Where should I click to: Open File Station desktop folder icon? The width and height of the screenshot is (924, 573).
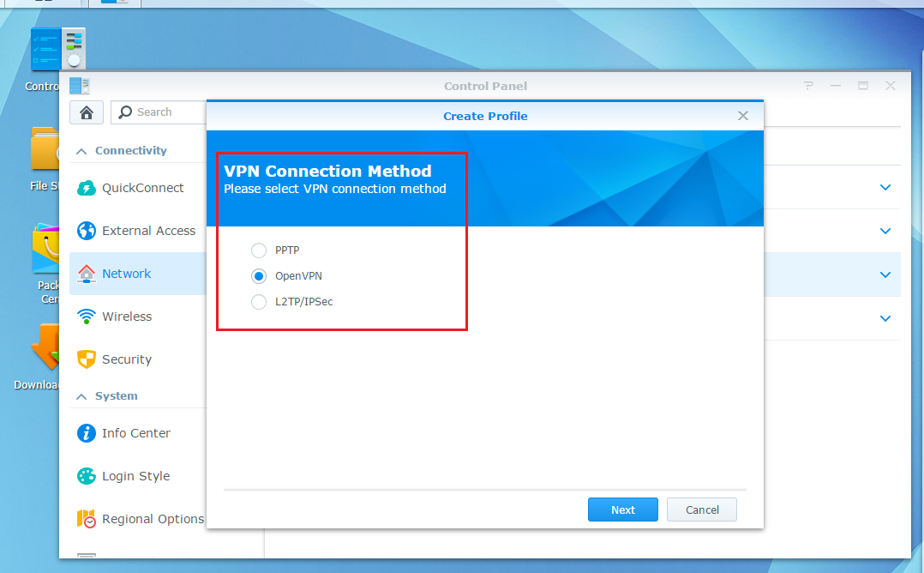click(x=45, y=148)
